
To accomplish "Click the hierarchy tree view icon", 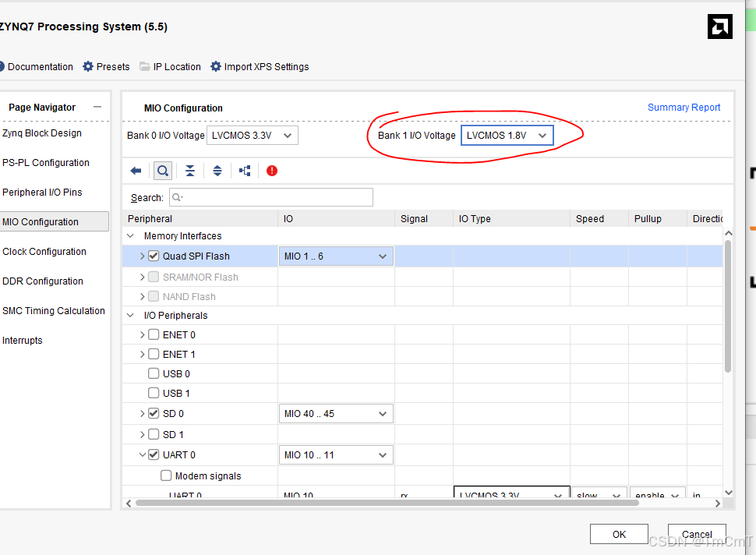I will [245, 171].
